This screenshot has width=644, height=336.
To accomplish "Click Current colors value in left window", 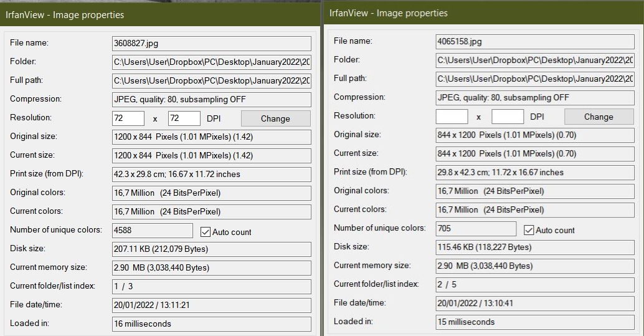I will point(212,212).
